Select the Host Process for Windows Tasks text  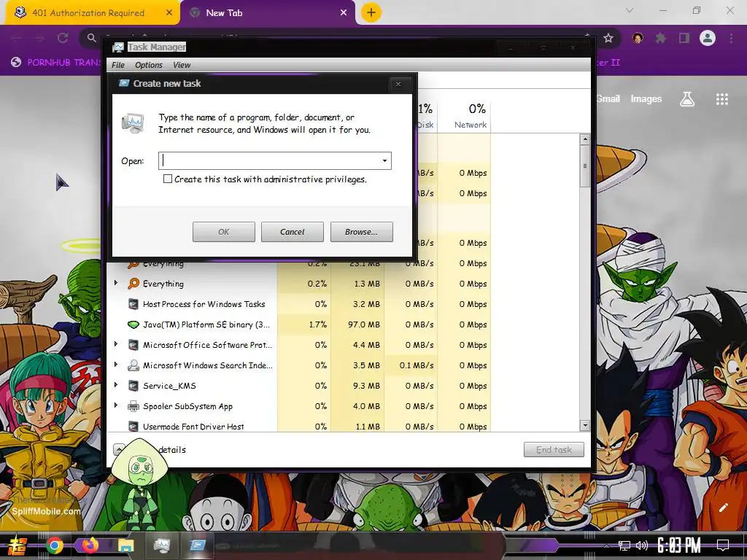[204, 304]
